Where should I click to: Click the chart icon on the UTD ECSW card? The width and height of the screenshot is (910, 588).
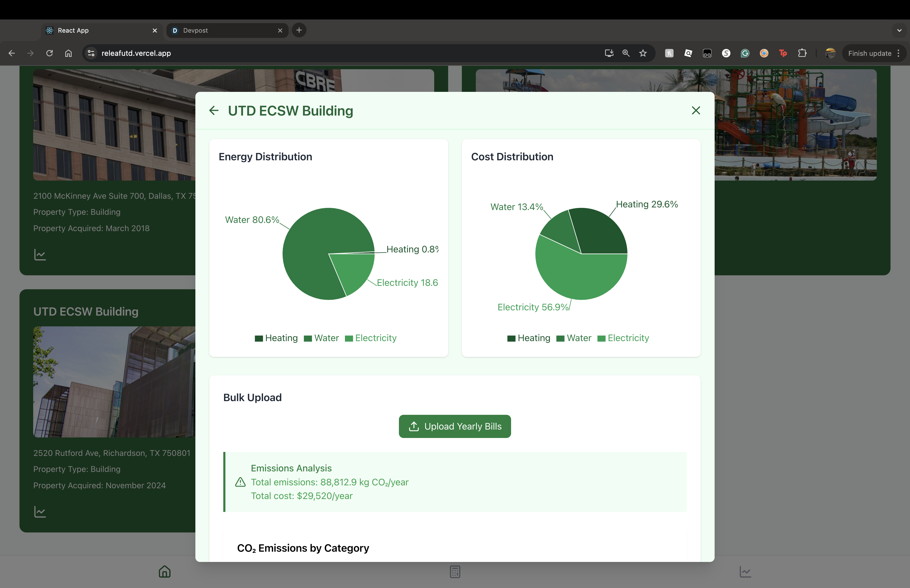40,512
